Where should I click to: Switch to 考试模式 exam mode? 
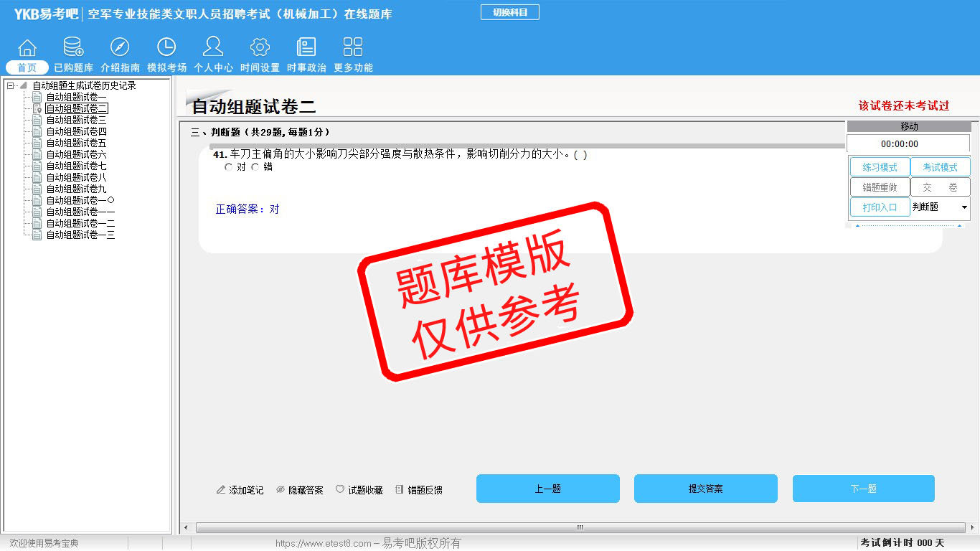[941, 167]
